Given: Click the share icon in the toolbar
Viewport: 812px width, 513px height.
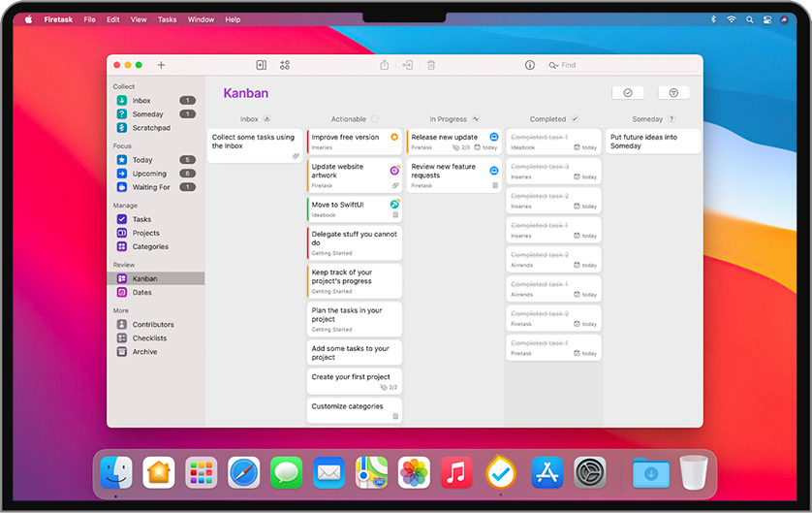Looking at the screenshot, I should pos(385,65).
